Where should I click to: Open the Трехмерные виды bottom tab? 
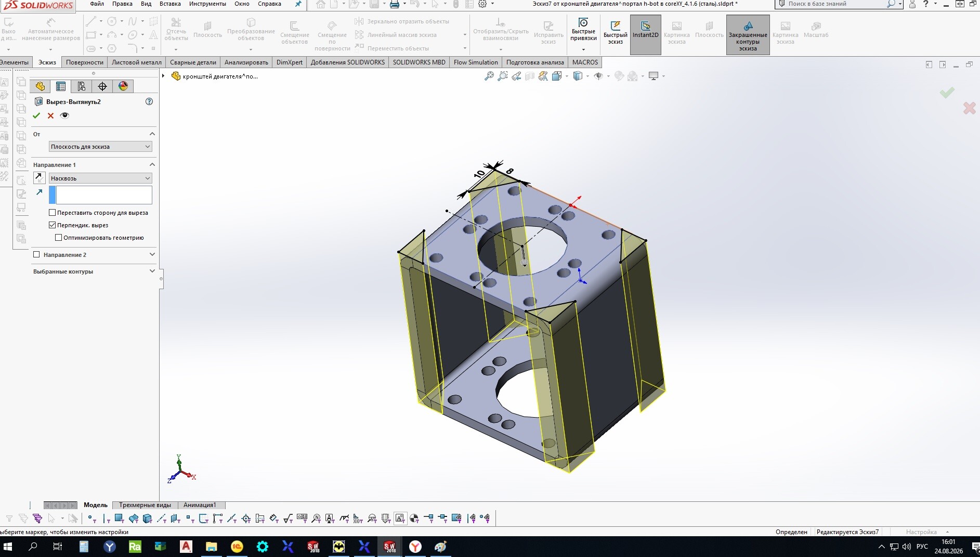pyautogui.click(x=145, y=505)
